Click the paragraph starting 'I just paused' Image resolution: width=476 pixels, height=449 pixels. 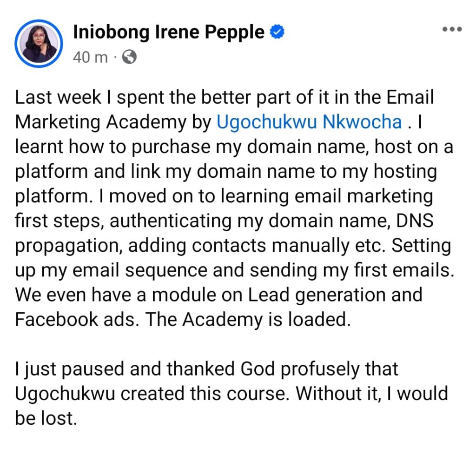point(231,394)
